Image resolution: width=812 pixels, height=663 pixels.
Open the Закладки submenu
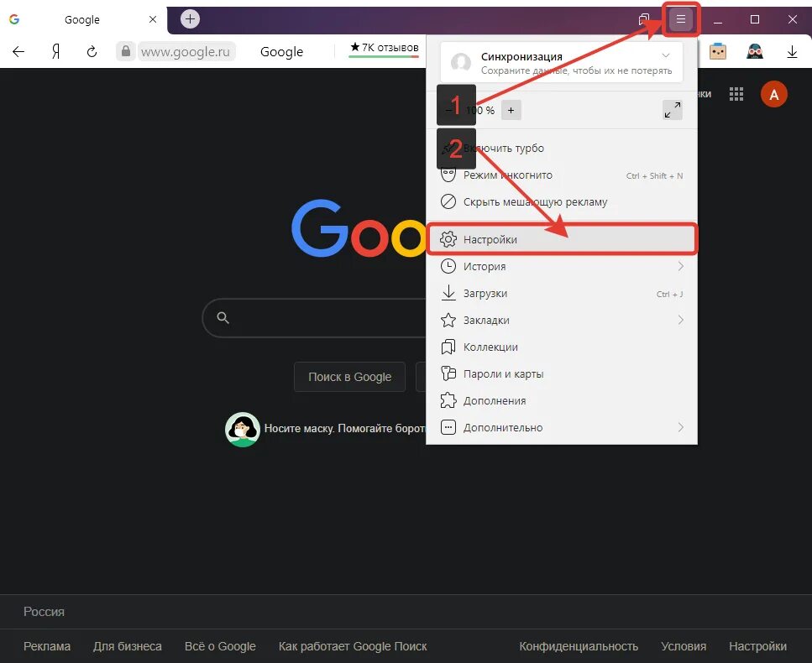[562, 321]
